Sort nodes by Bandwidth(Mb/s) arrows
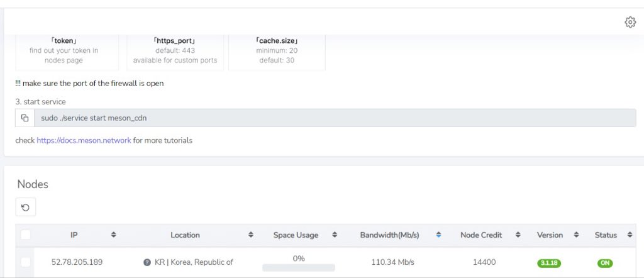Screen dimensions: 644x278 tap(438, 235)
